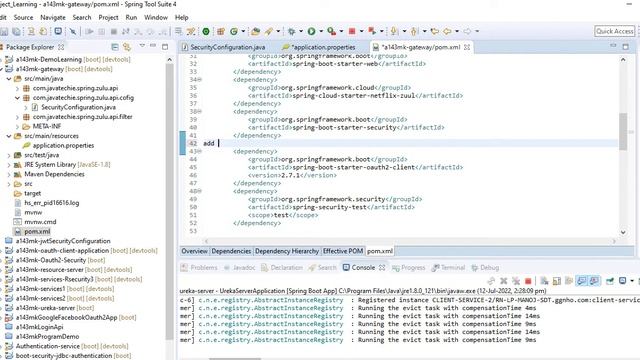640x360 pixels.
Task: Click the Search flashlight toolbar icon
Action: coord(268,31)
